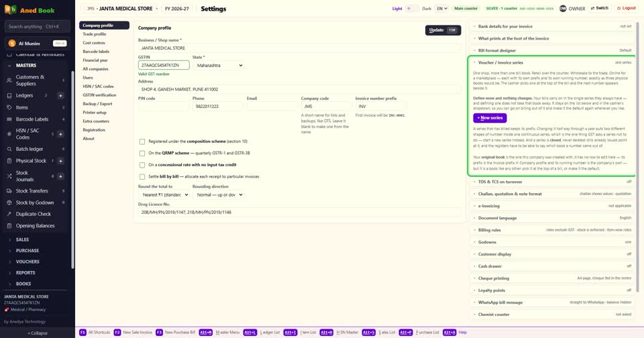Click the Ledgers book icon
644x338 pixels.
(x=9, y=95)
